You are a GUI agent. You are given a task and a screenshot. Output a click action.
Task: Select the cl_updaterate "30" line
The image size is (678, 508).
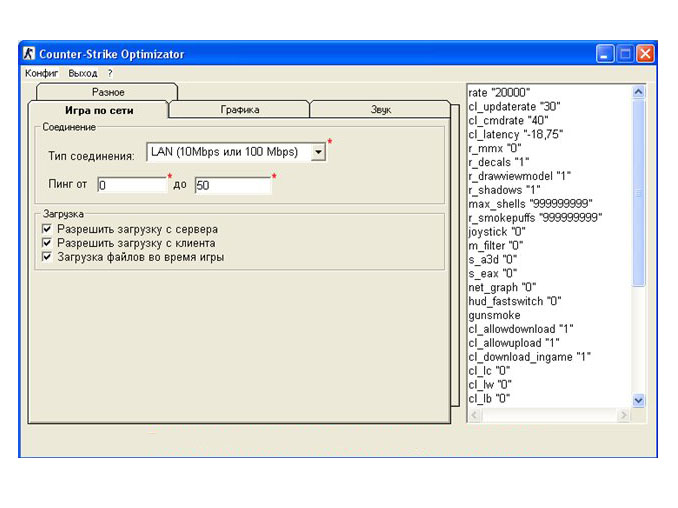coord(515,106)
